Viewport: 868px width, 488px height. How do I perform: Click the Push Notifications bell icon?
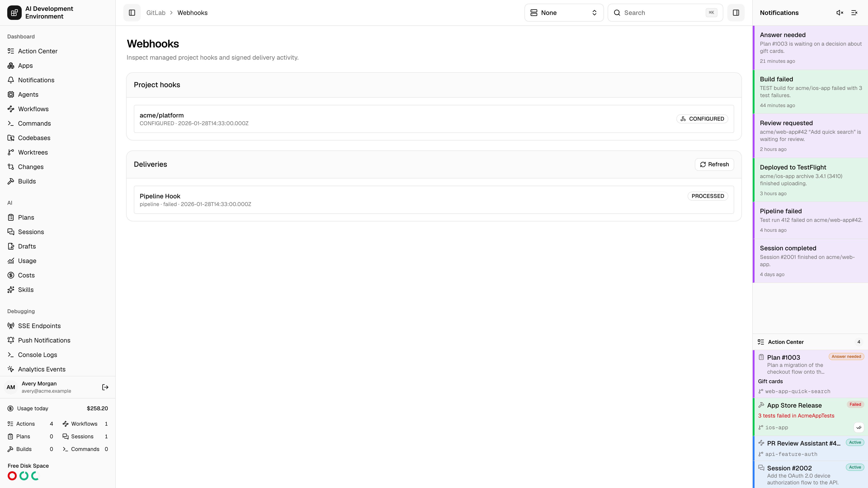tap(11, 340)
